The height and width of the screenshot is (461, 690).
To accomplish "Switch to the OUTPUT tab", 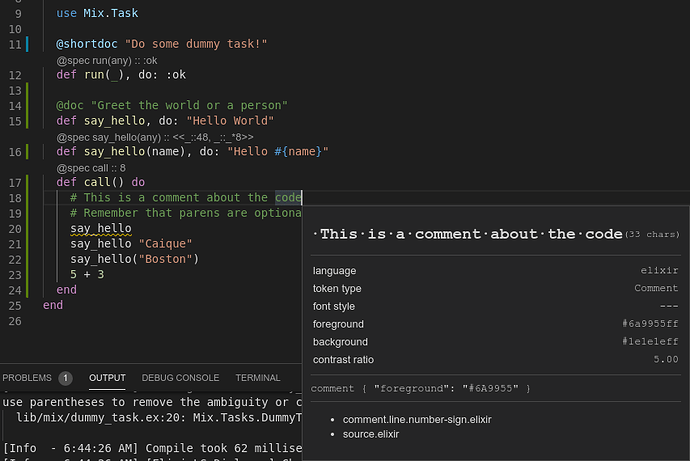I will click(107, 378).
